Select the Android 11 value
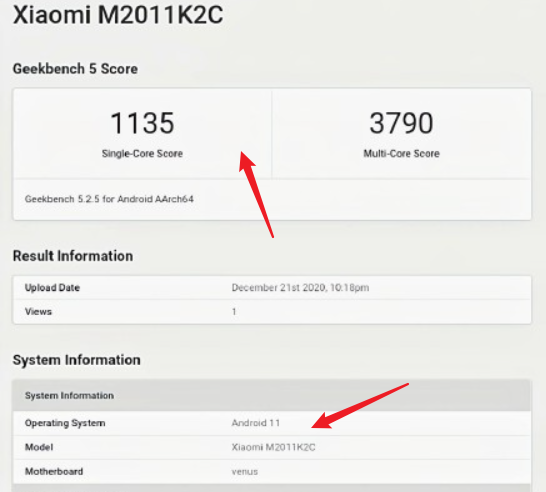 256,423
